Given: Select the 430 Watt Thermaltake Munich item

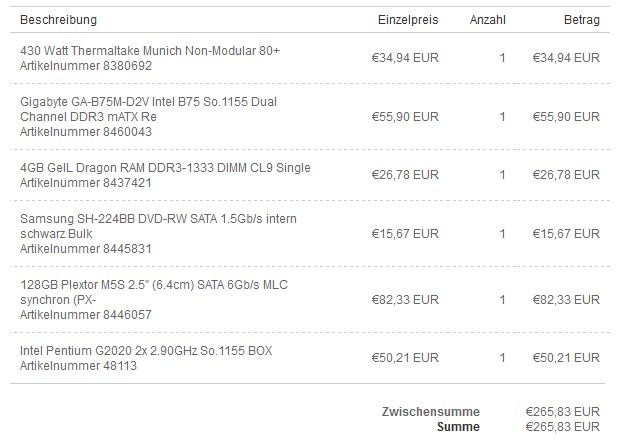Looking at the screenshot, I should [x=150, y=51].
